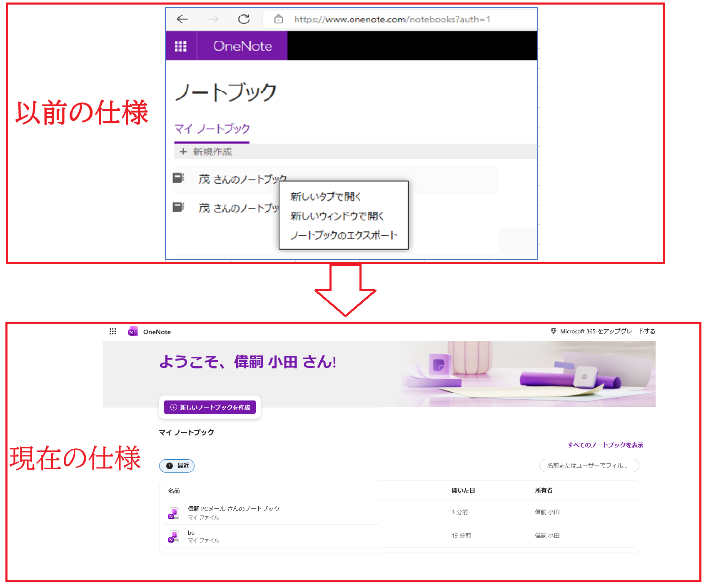Screen dimensions: 721x588
Task: Click the 19 分前 opened time cell
Action: pos(462,535)
